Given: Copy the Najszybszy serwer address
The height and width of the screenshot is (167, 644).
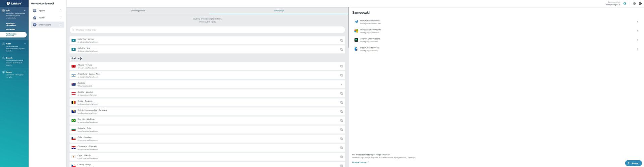Looking at the screenshot, I should point(341,40).
